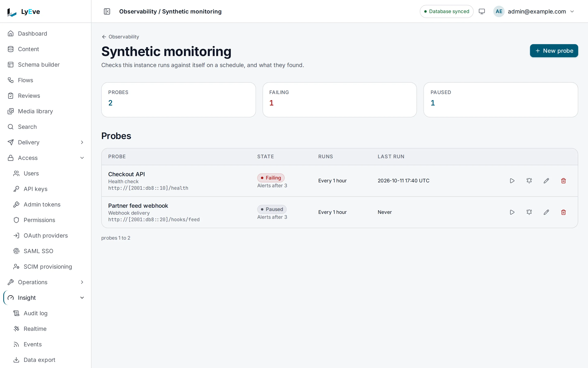The width and height of the screenshot is (588, 368).
Task: Open OAuth providers page
Action: tap(48, 236)
